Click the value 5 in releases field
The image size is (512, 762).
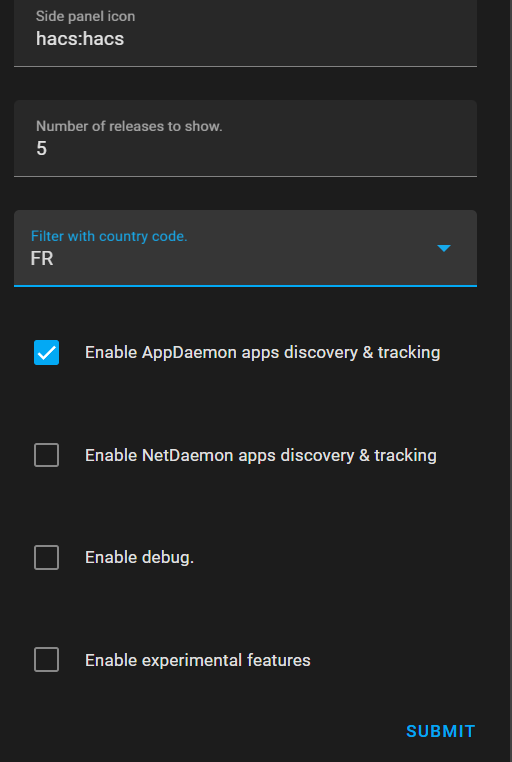pyautogui.click(x=42, y=149)
